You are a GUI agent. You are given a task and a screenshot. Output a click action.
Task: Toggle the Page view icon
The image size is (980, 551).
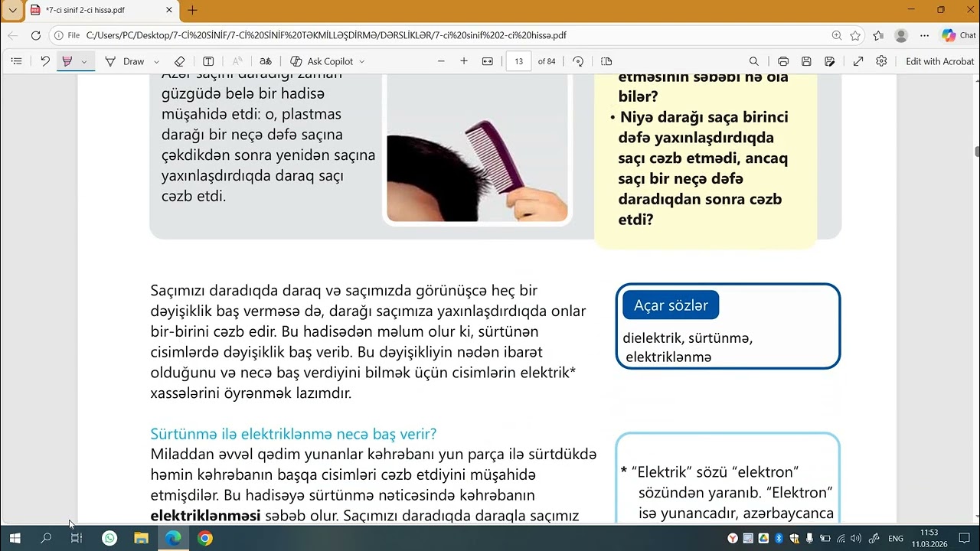(606, 61)
